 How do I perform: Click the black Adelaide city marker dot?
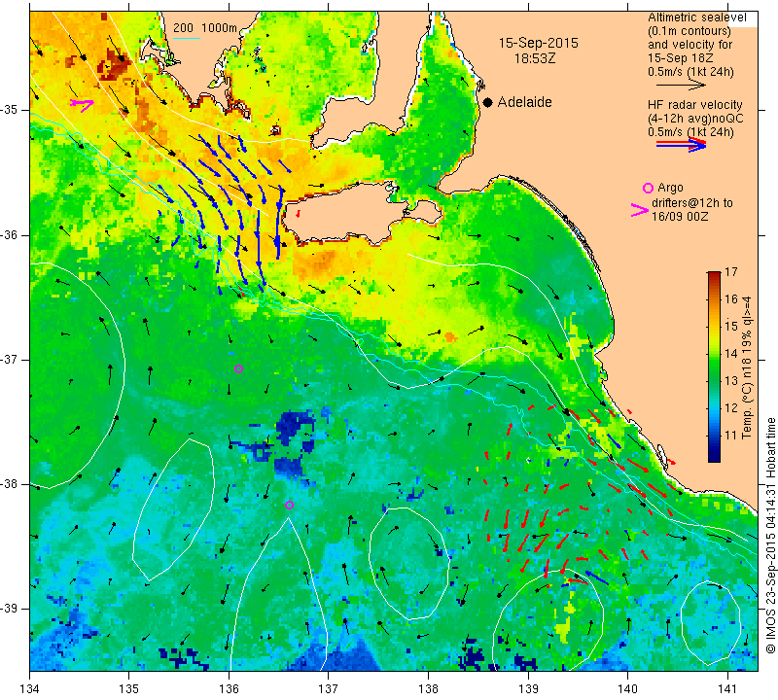488,102
